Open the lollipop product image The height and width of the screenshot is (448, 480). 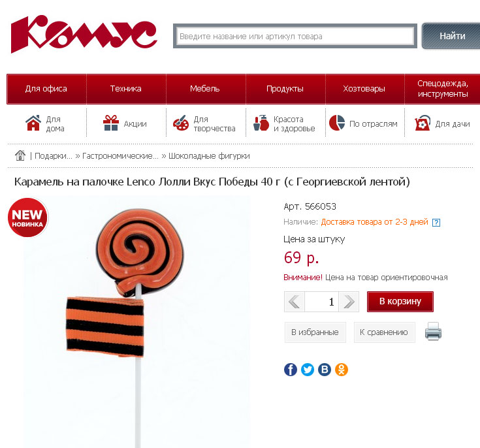coord(136,321)
